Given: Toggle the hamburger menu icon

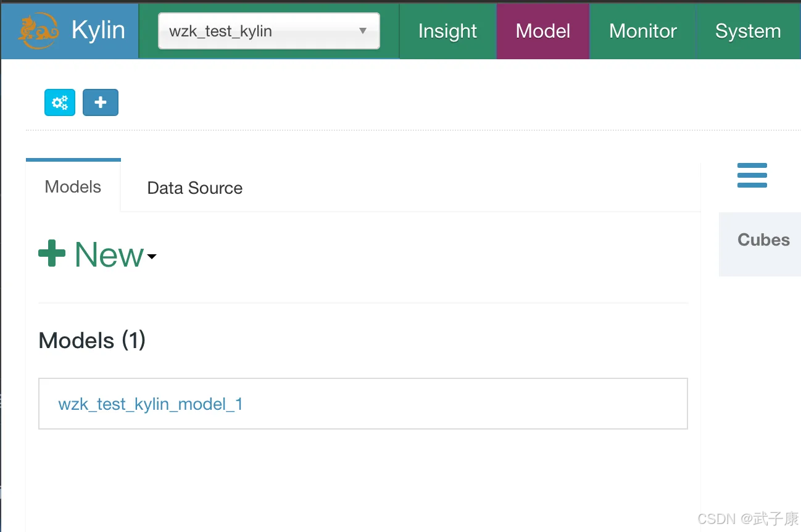Looking at the screenshot, I should coord(752,175).
